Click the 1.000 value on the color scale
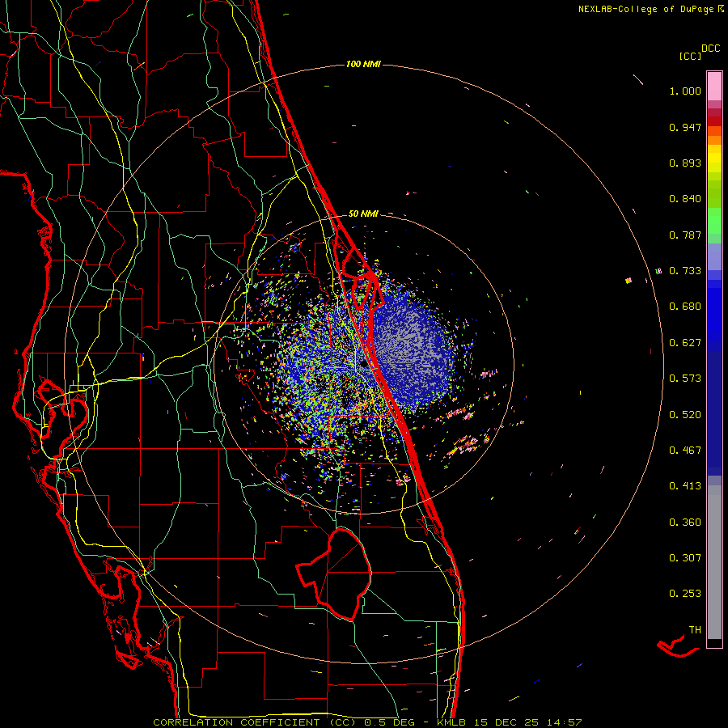Image resolution: width=728 pixels, height=728 pixels. (685, 91)
